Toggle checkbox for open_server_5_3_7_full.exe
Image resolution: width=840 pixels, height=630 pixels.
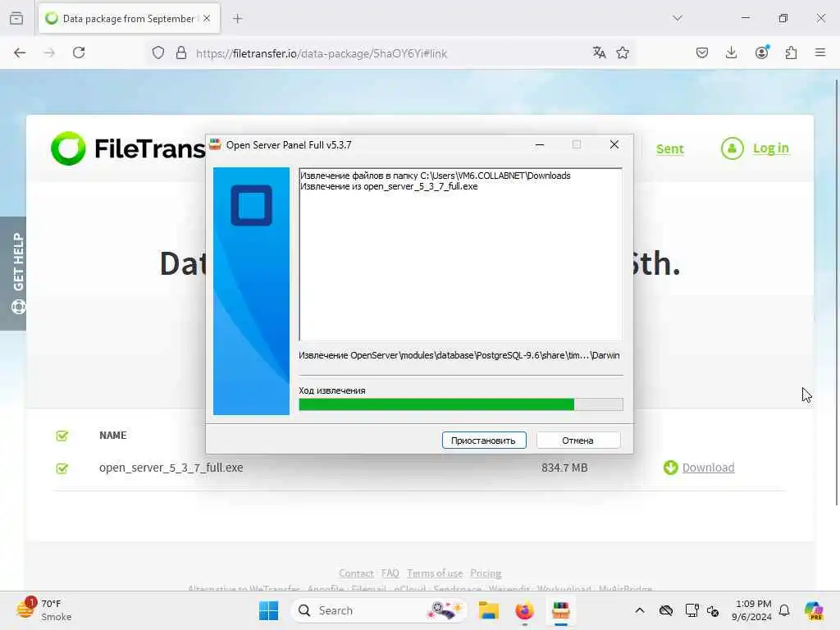point(62,468)
